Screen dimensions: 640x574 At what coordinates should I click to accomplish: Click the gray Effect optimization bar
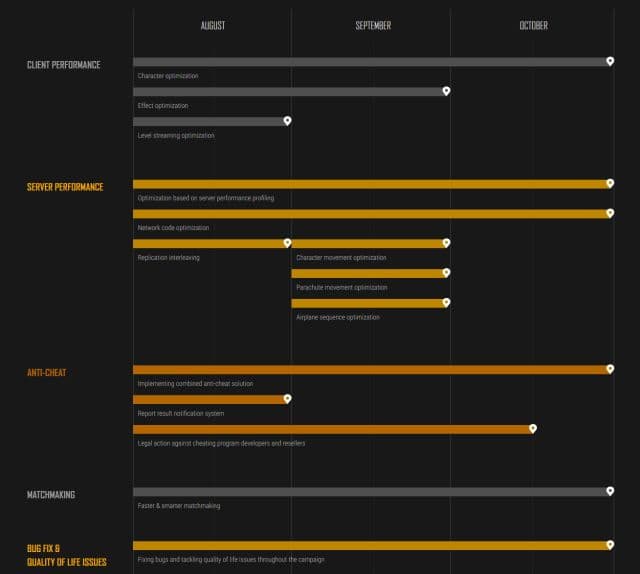pos(288,92)
